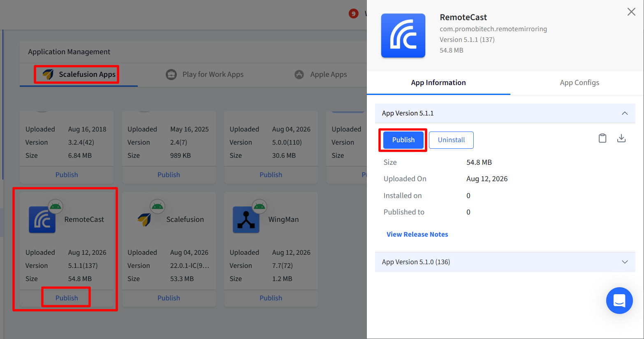Click WingMan size 1.2 MB value
This screenshot has width=644, height=339.
[x=282, y=279]
